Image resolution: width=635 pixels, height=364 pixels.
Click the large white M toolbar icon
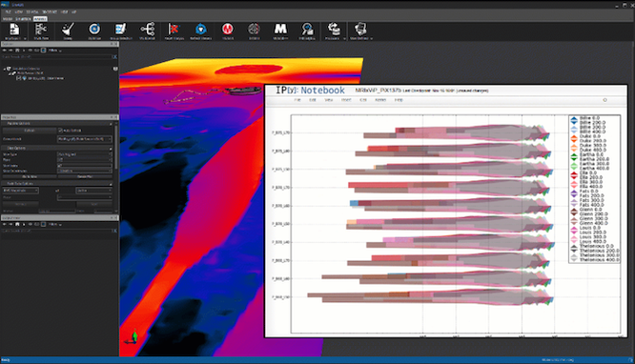[x=280, y=29]
